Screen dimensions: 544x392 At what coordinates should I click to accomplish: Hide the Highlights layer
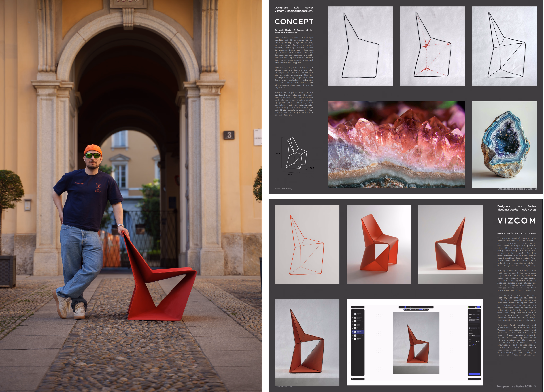pos(353,325)
